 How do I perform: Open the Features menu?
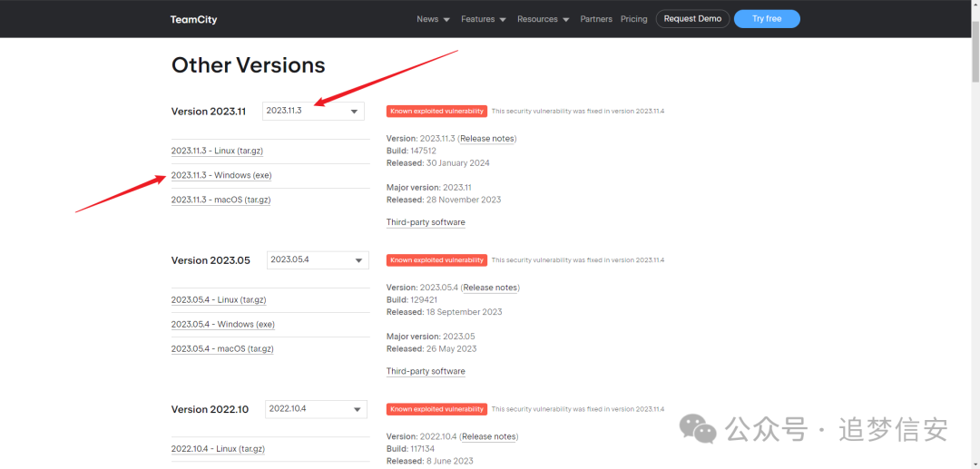click(x=483, y=19)
